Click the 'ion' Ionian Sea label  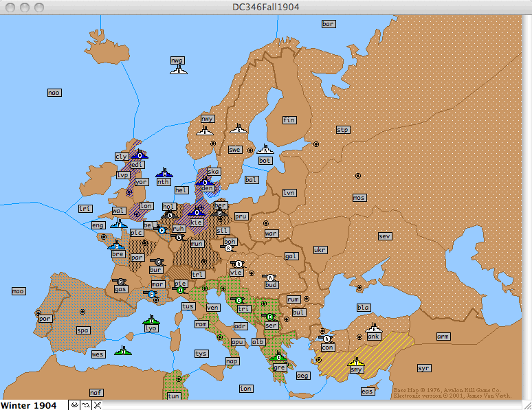(x=245, y=388)
